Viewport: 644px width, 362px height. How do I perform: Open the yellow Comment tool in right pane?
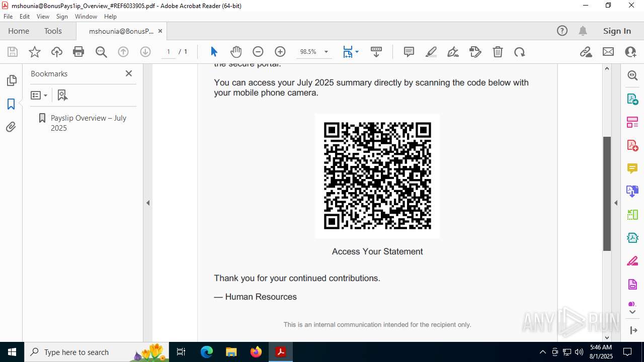(x=632, y=168)
